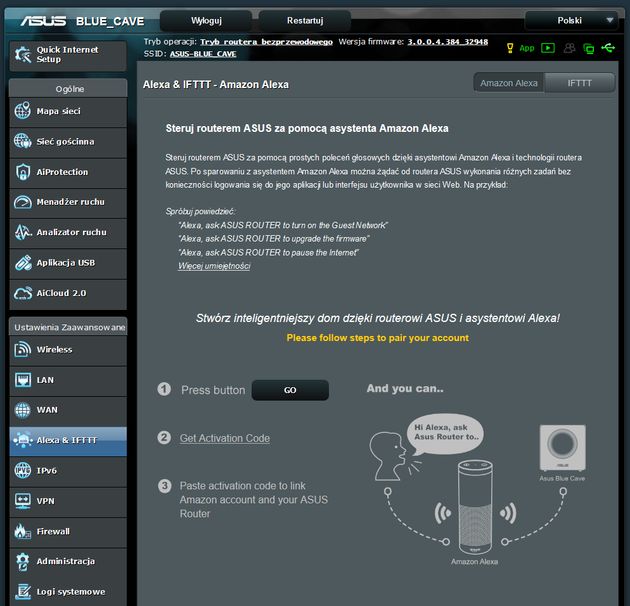This screenshot has height=606, width=630.
Task: Click 'Steruj routerem ASUS za pomocą asystenta' heading
Action: coord(307,128)
